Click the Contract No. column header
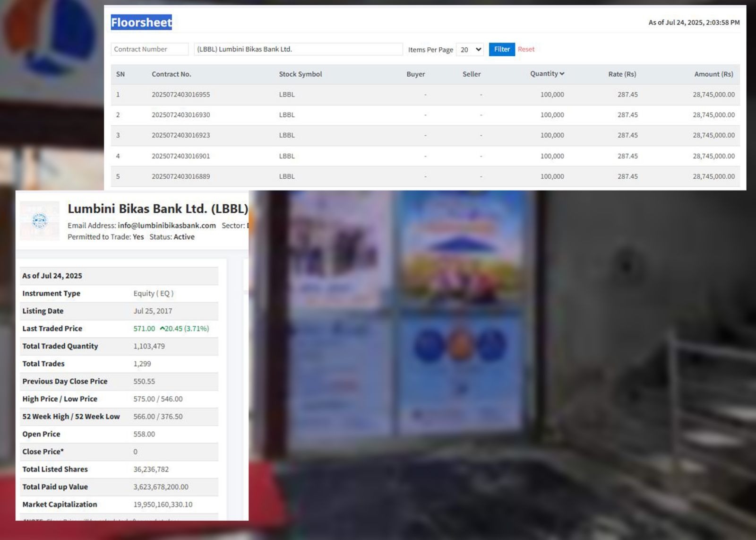 171,74
